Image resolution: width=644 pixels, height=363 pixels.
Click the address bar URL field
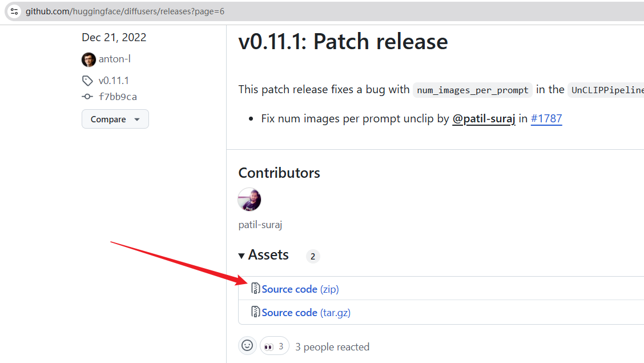[x=228, y=11]
